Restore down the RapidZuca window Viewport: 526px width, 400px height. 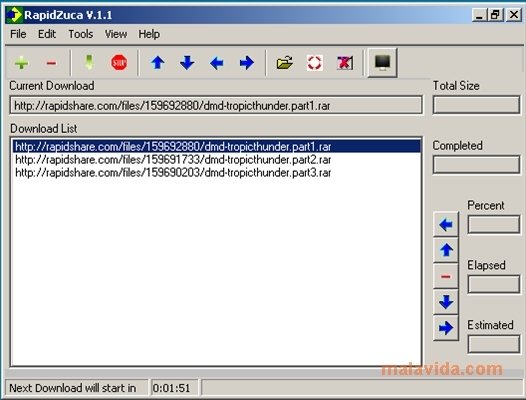click(x=495, y=15)
